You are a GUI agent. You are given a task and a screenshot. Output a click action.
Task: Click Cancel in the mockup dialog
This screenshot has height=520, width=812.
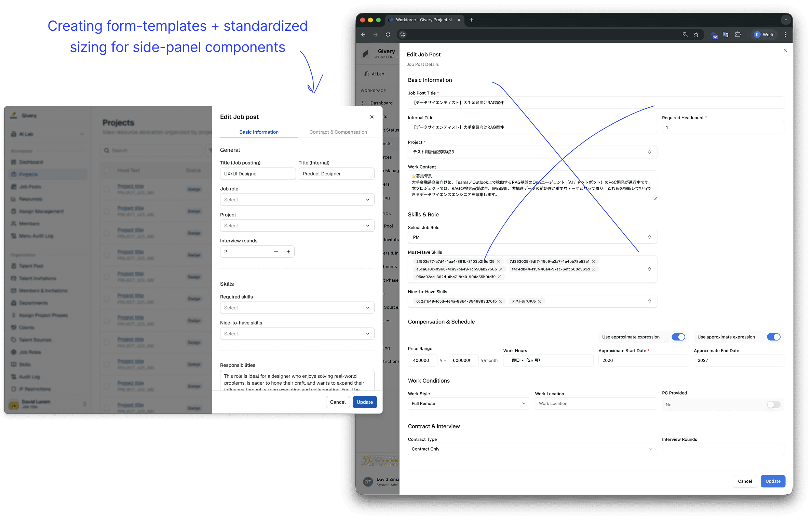[x=338, y=402]
